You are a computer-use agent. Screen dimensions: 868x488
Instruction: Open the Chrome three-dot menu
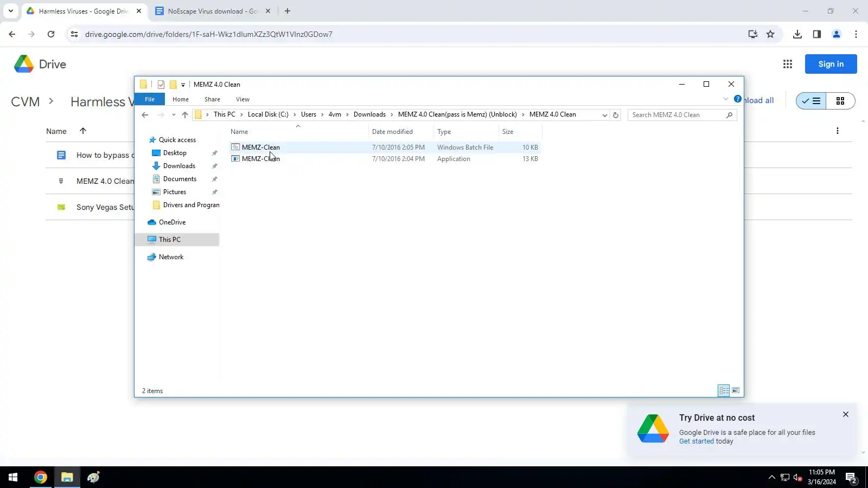point(856,34)
